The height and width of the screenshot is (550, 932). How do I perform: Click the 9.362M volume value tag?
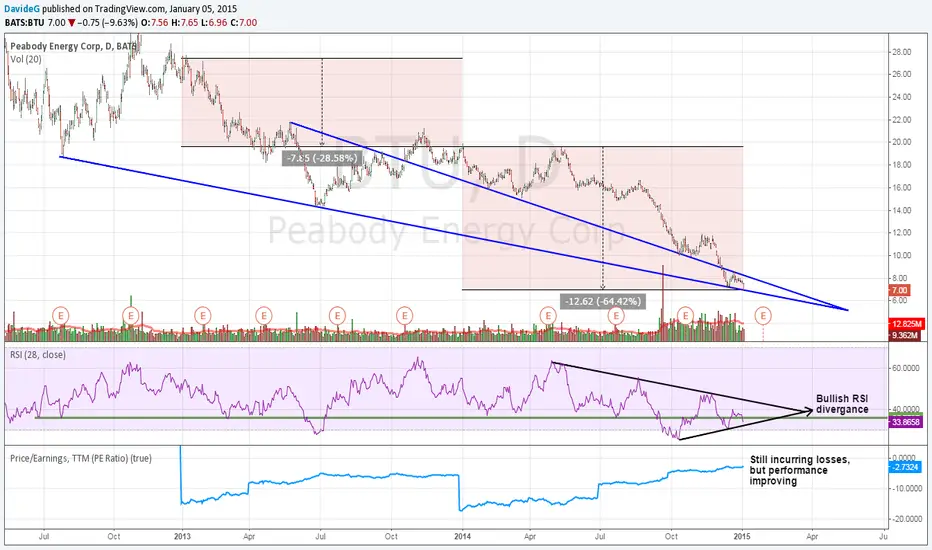click(904, 336)
